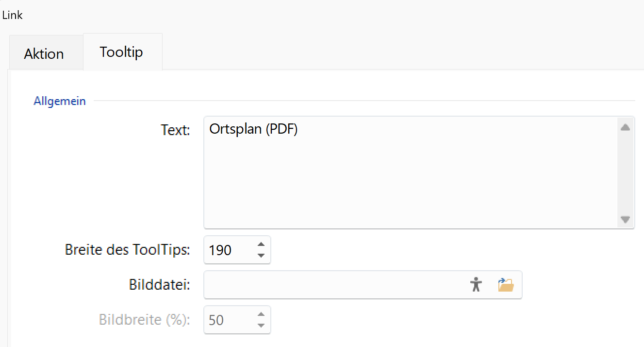Click into the Breite des ToolTips field
Image resolution: width=644 pixels, height=347 pixels.
coord(228,250)
